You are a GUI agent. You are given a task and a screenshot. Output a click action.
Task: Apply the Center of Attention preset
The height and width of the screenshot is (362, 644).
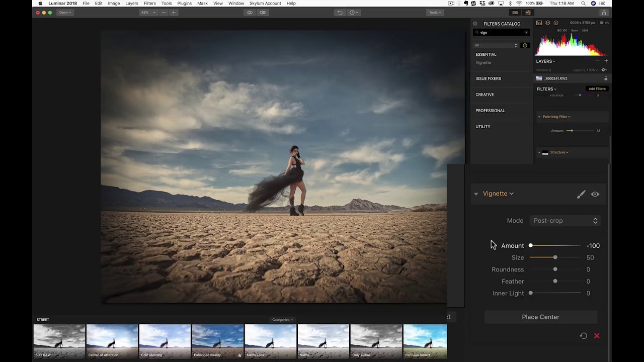112,341
